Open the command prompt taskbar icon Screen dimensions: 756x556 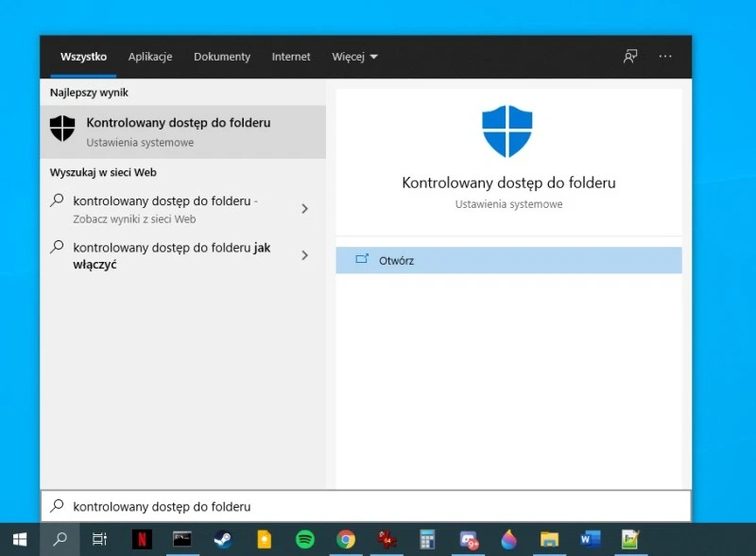[x=182, y=539]
